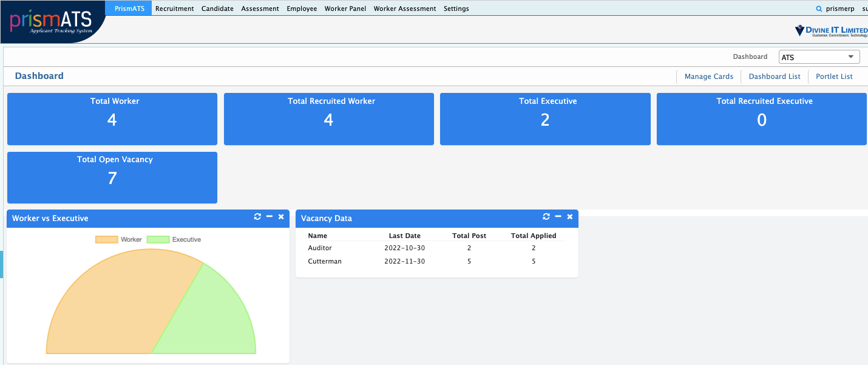Click the Manage Cards link
868x365 pixels.
(x=708, y=77)
